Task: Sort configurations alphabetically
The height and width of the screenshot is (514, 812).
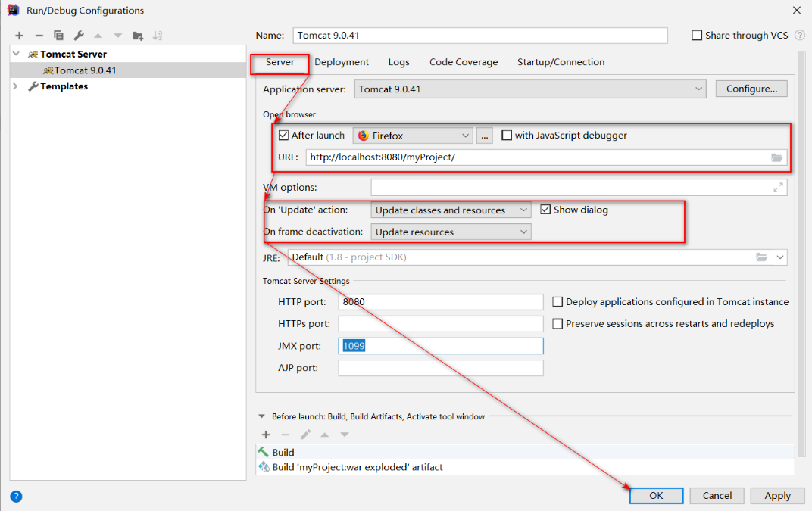Action: point(158,36)
